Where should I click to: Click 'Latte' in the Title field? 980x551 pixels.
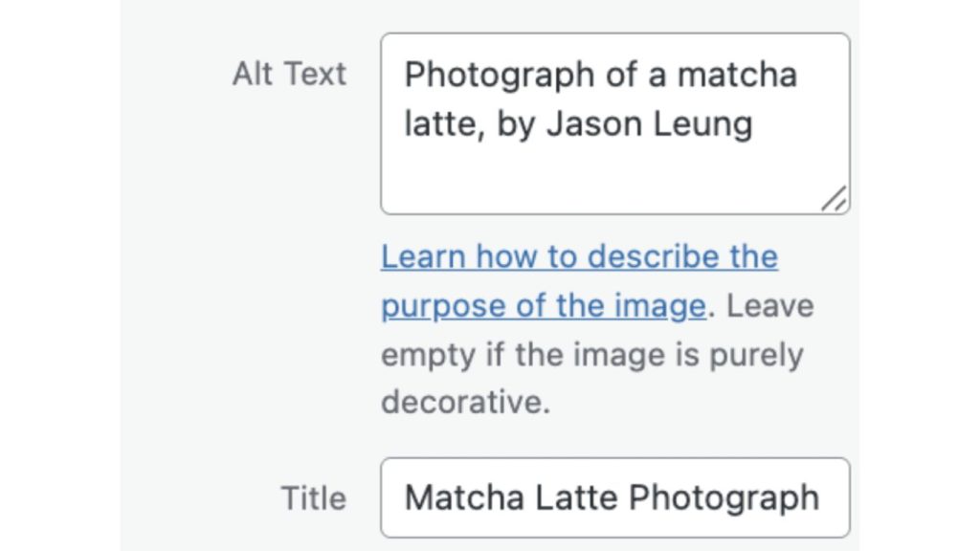(576, 497)
